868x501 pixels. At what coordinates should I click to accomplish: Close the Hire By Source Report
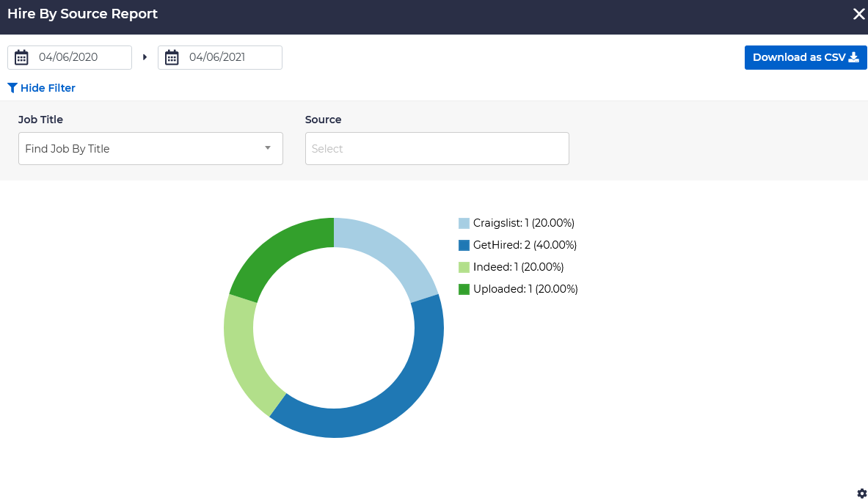[x=858, y=14]
